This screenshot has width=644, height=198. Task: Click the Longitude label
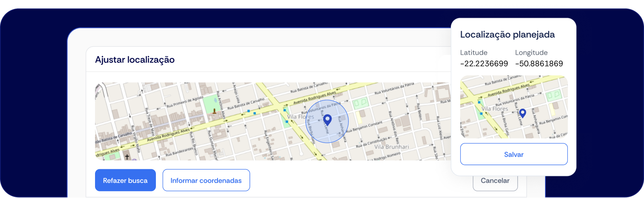click(x=531, y=52)
